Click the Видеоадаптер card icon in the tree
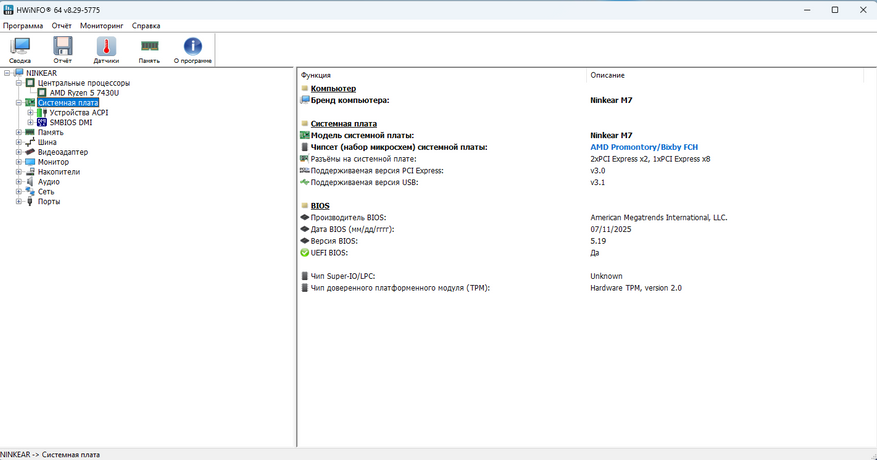This screenshot has height=460, width=877. (x=30, y=152)
